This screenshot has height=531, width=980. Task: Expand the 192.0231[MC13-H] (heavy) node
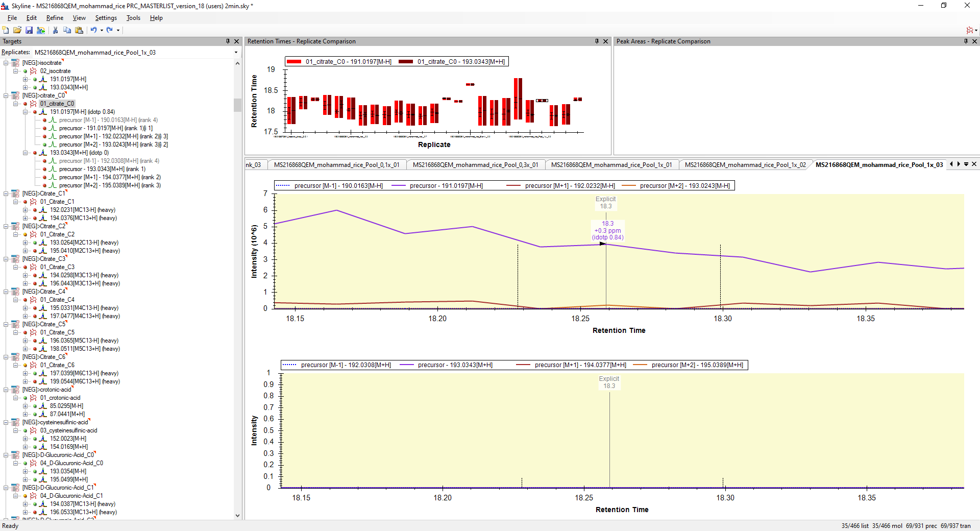[x=25, y=210]
